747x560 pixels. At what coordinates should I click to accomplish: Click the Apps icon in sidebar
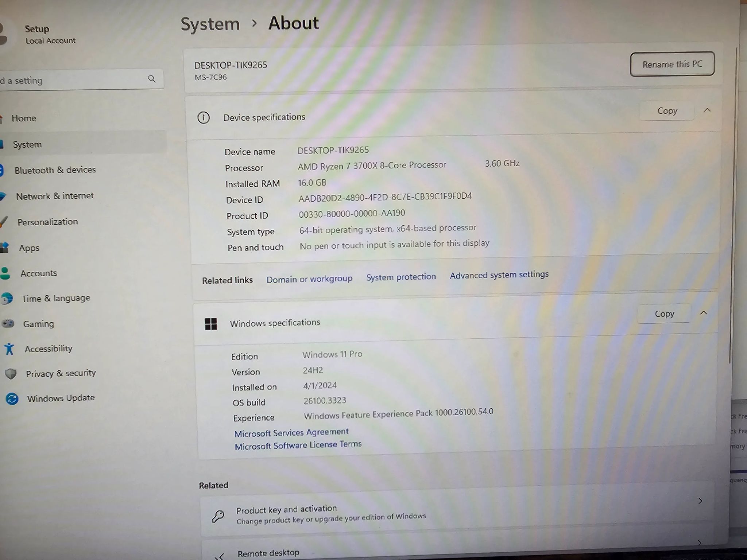[4, 248]
